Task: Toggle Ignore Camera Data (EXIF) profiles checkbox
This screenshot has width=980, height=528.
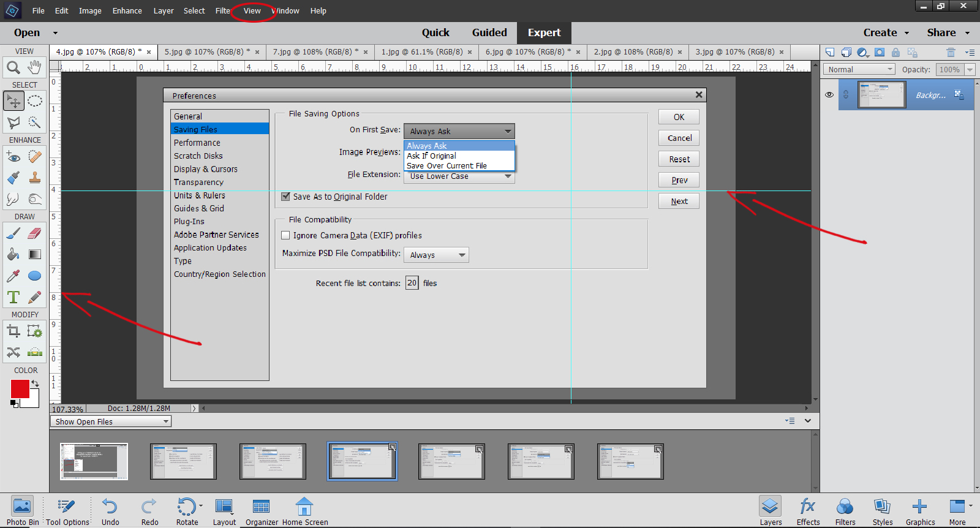Action: 285,235
